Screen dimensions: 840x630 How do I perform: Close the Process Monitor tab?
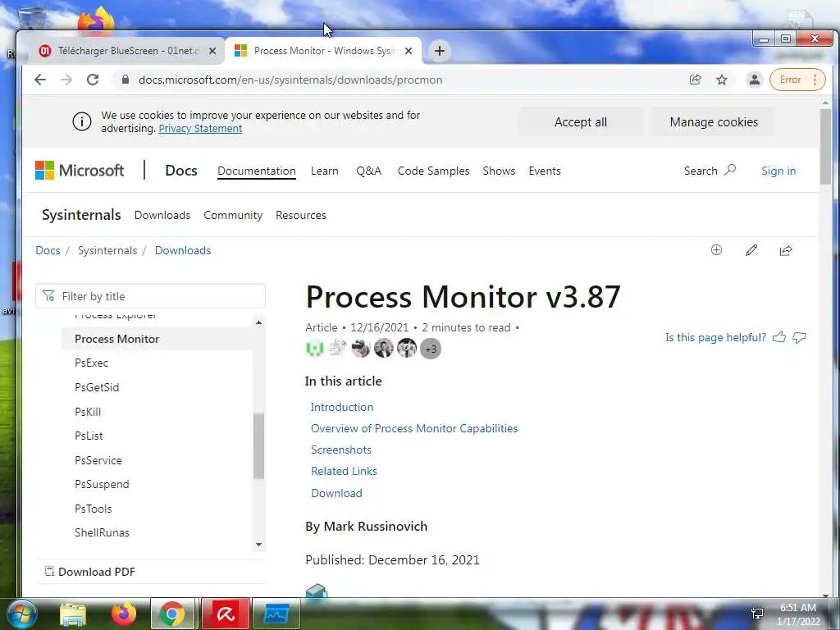[x=409, y=51]
